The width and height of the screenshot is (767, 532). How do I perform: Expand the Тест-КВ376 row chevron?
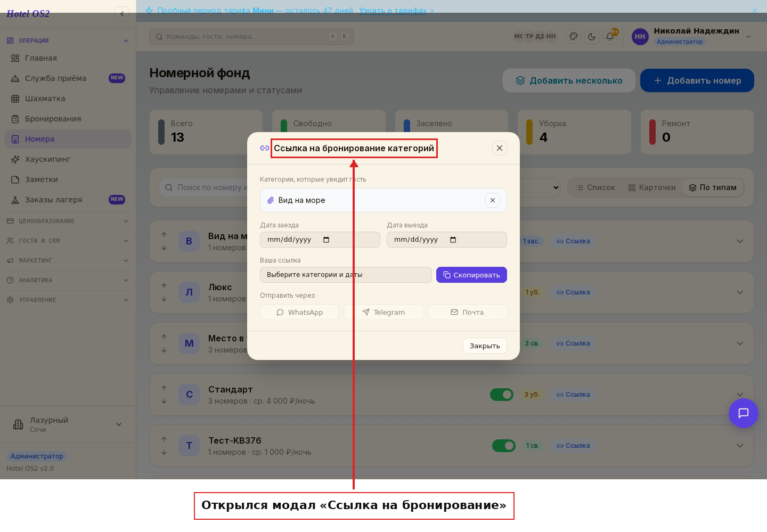click(x=740, y=446)
